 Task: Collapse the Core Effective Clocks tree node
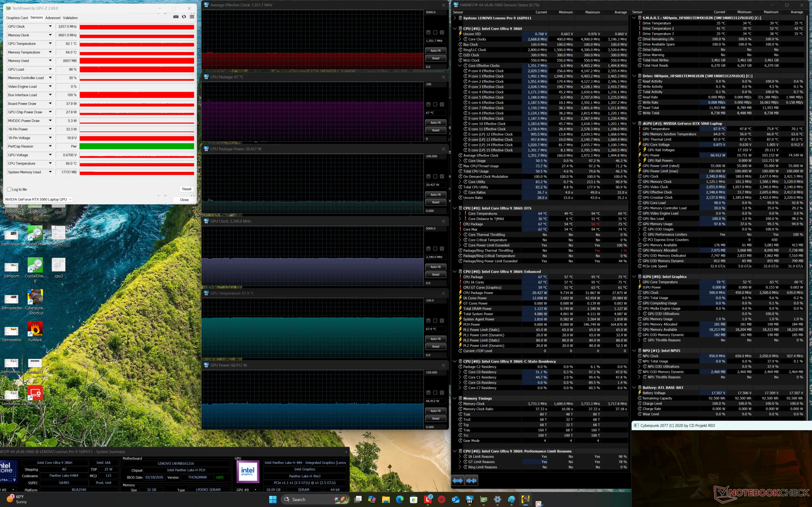tap(460, 66)
